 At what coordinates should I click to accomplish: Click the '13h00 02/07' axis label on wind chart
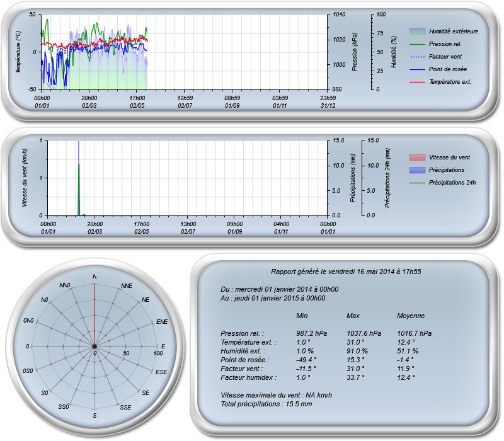click(188, 228)
